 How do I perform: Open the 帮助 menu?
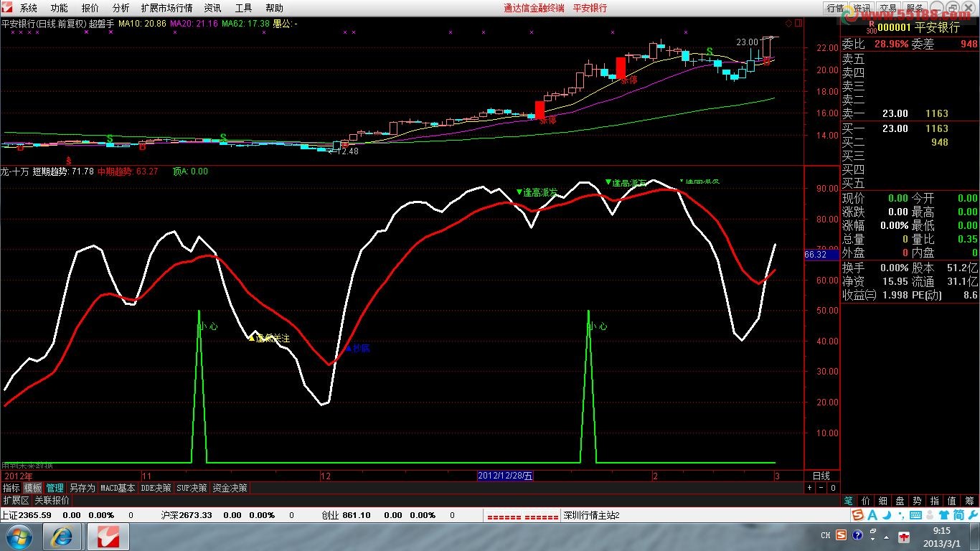click(274, 8)
